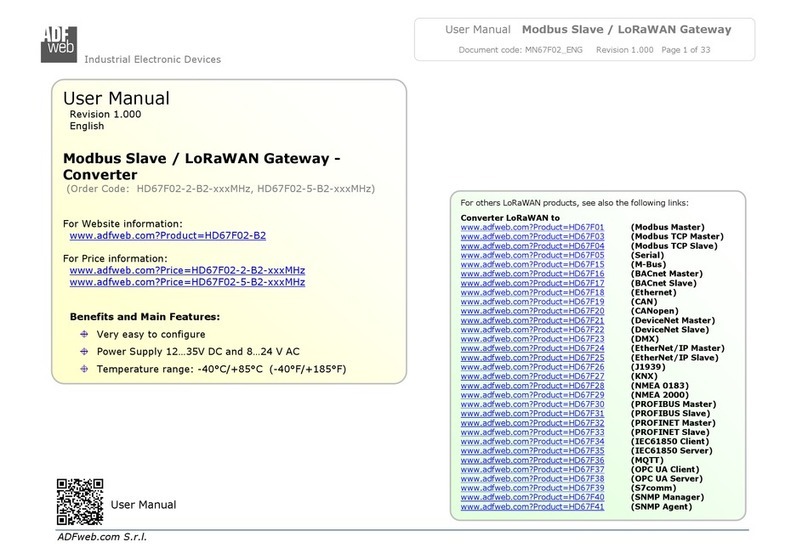This screenshot has width=808, height=559.
Task: Open the Product=HD67F40 SNMP Manager link
Action: click(x=532, y=497)
